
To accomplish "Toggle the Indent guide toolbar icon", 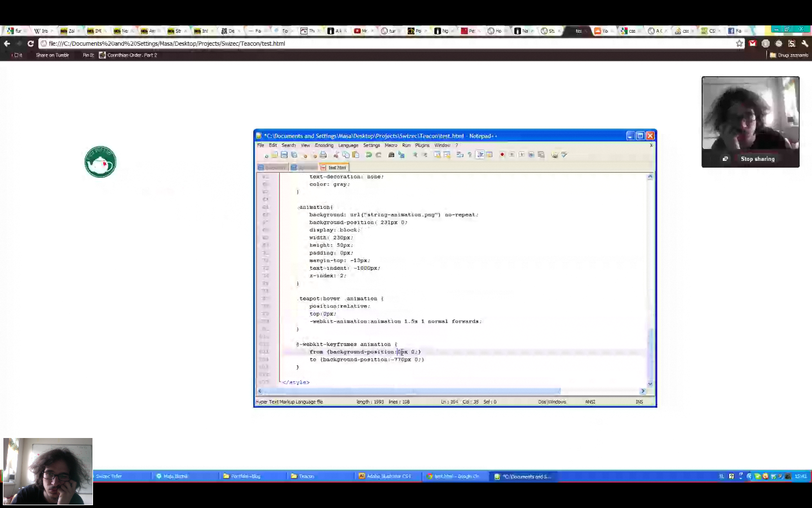I will pyautogui.click(x=480, y=155).
